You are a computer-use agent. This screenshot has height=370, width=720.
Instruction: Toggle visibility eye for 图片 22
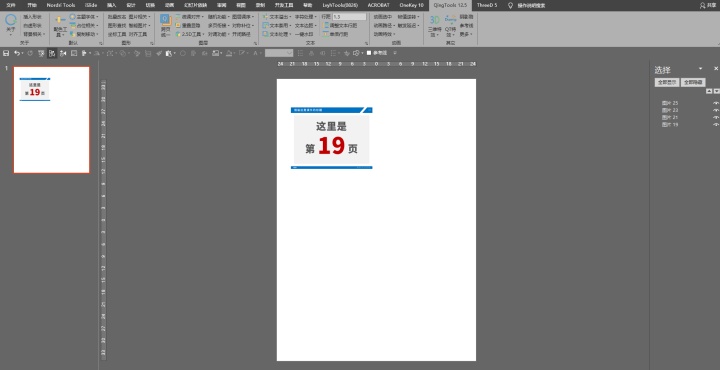(x=716, y=110)
